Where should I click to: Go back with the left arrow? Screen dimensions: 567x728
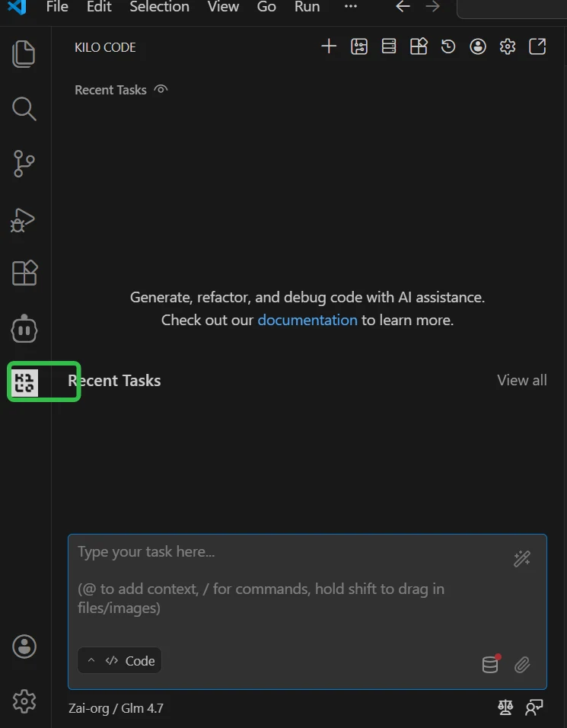[x=403, y=7]
